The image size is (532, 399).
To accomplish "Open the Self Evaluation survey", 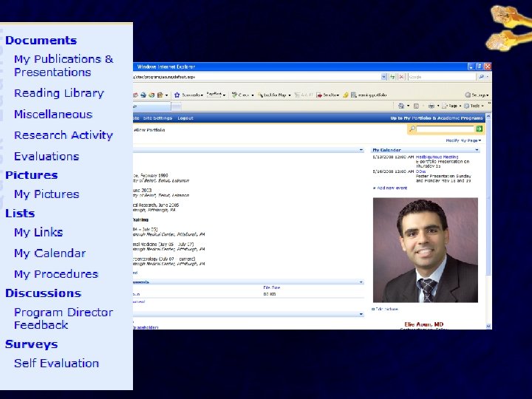I will click(56, 363).
